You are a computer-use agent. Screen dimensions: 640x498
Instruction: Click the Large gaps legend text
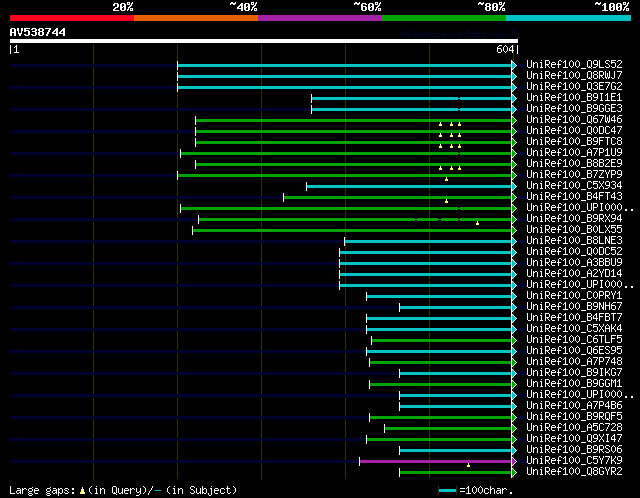tap(123, 490)
